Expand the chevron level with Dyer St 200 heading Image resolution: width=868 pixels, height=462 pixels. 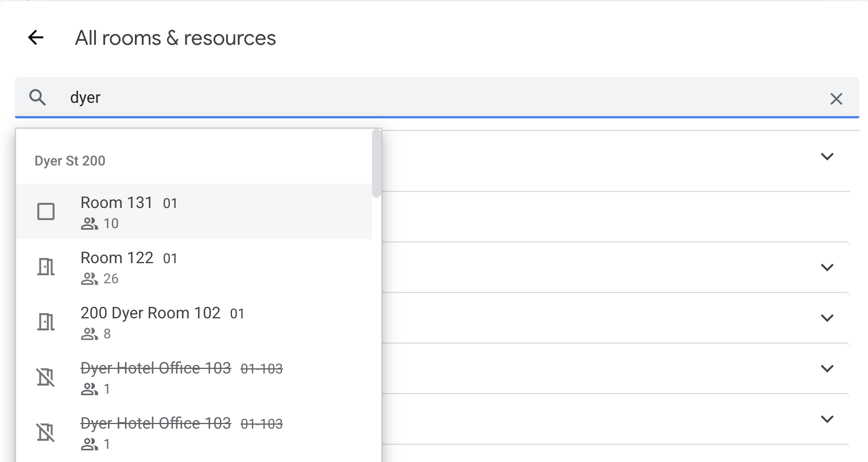point(827,156)
